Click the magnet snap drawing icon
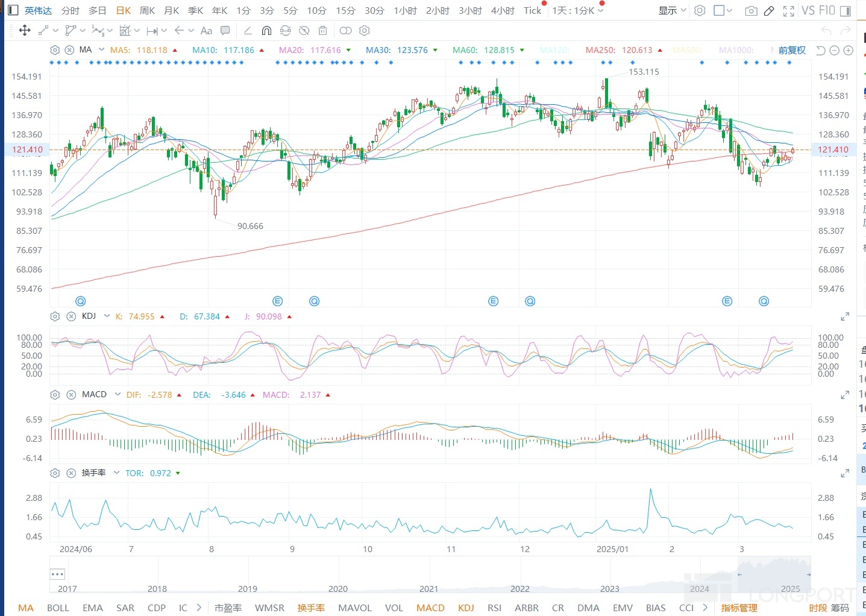866x616 pixels. 266,31
